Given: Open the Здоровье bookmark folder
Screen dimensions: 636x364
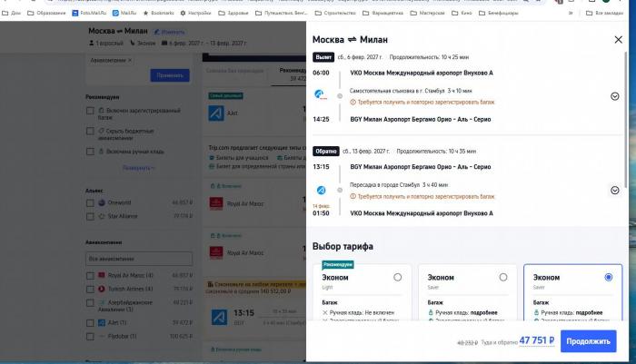Looking at the screenshot, I should pos(234,13).
